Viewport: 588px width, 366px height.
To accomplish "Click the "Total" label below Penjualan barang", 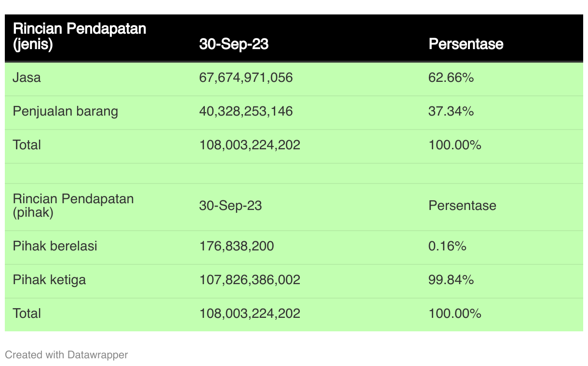I will [x=27, y=145].
